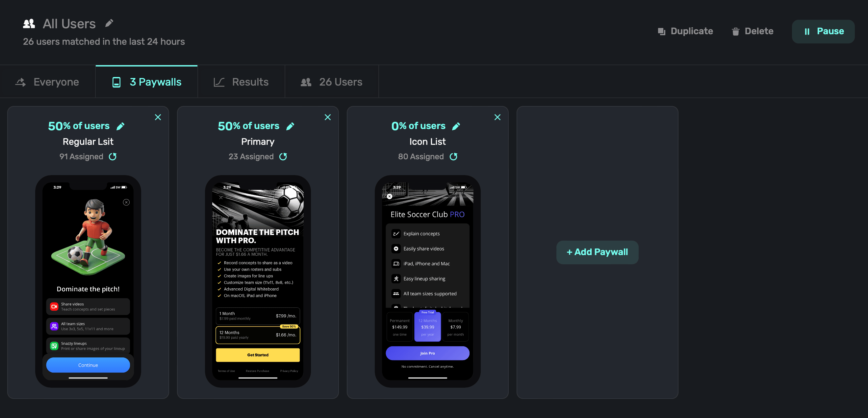868x418 pixels.
Task: Open the Primary paywall phone preview
Action: click(x=258, y=281)
